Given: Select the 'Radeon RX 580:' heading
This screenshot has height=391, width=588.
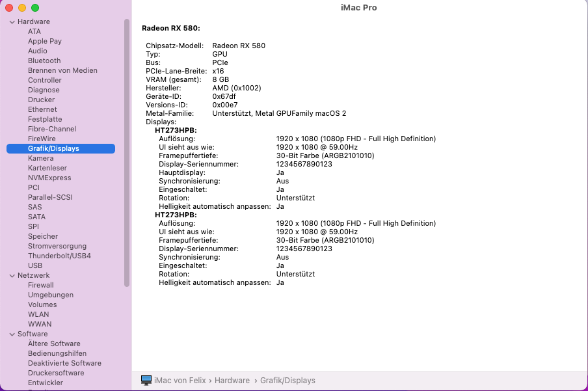Looking at the screenshot, I should [x=171, y=28].
